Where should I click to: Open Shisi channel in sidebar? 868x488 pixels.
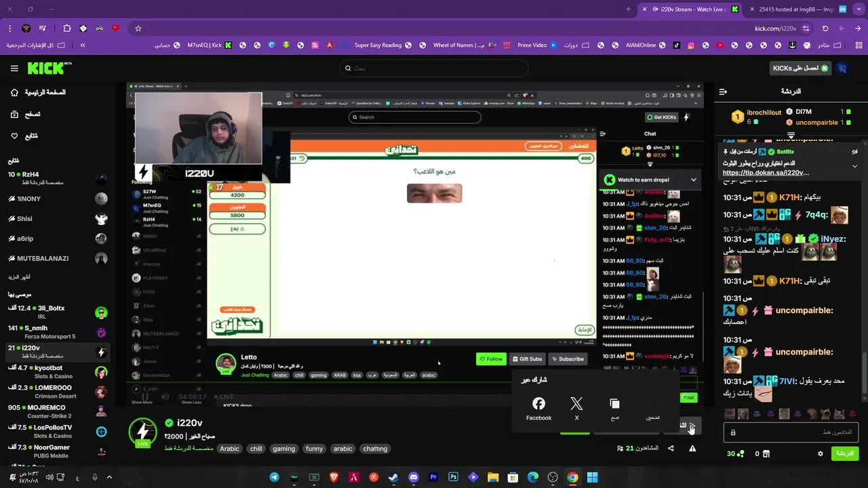[58, 219]
